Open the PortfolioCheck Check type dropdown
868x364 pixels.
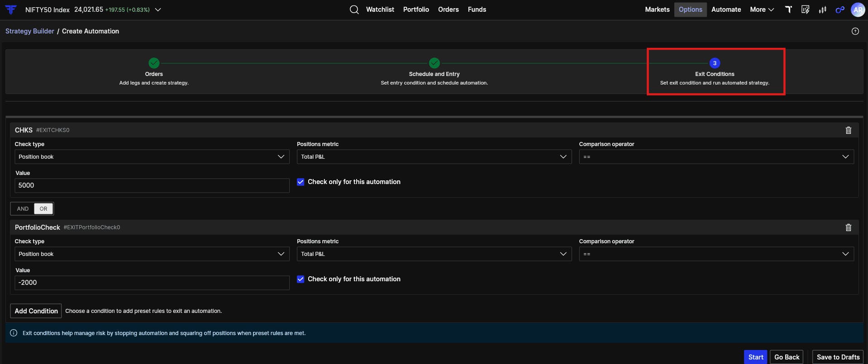tap(152, 254)
